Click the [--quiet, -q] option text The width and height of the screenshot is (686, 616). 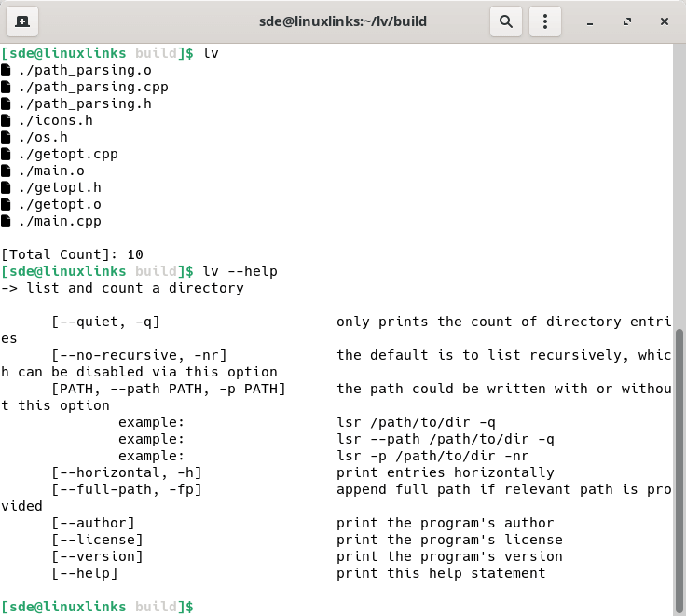click(105, 322)
